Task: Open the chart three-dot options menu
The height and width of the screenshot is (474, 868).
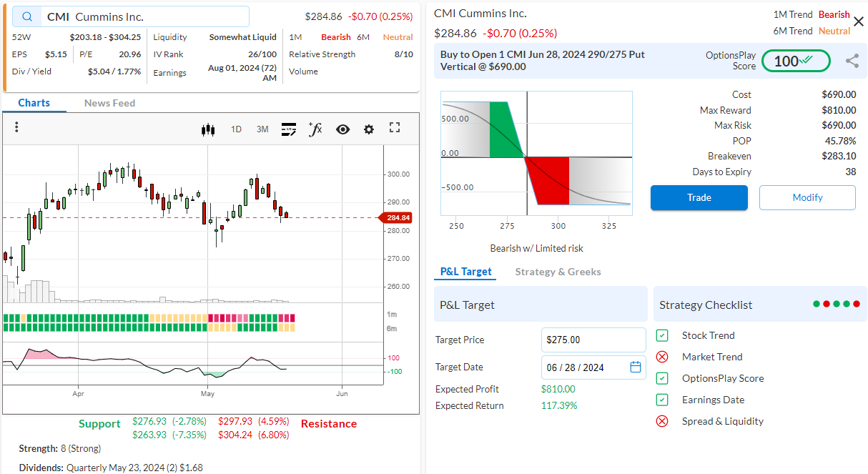Action: tap(16, 127)
